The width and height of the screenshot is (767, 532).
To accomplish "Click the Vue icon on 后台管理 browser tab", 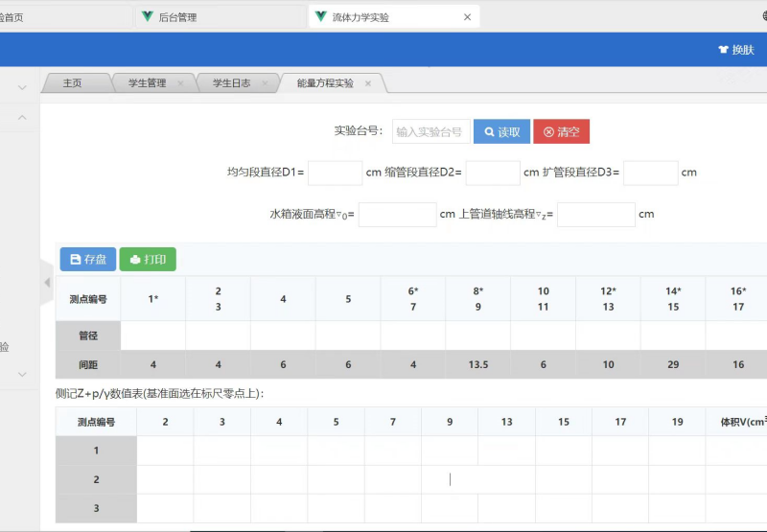I will (x=148, y=16).
